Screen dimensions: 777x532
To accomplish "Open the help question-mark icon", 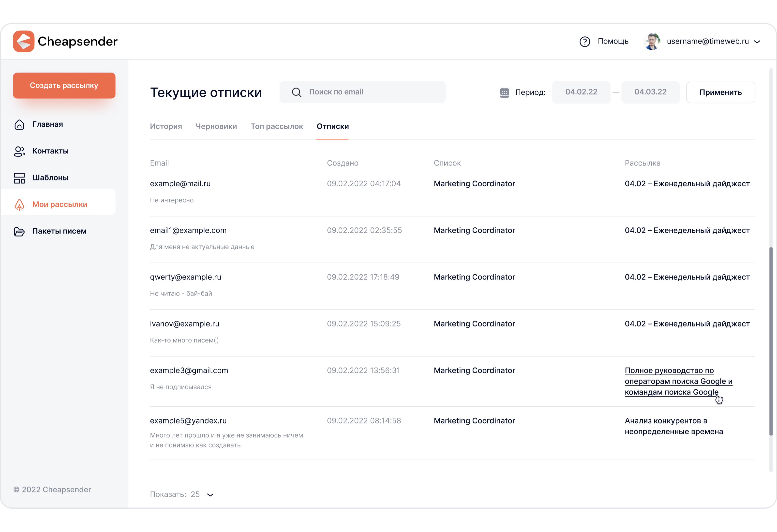I will [585, 42].
